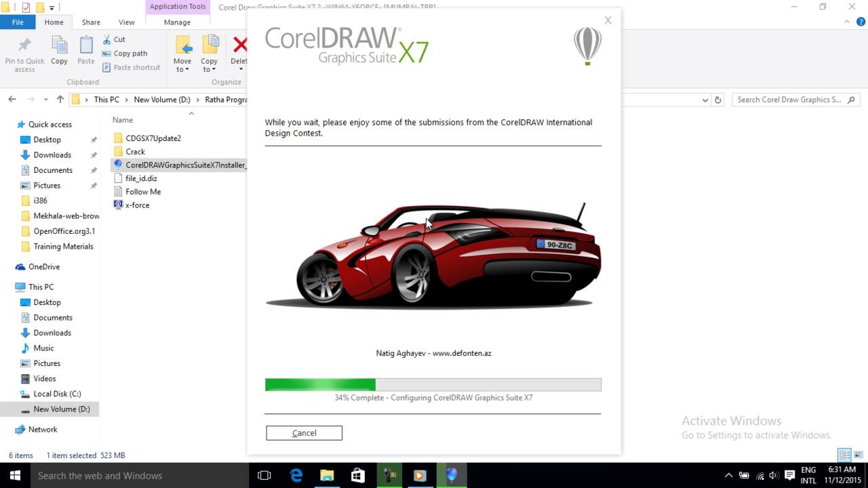Refresh the Explorer folder view
Image resolution: width=868 pixels, height=488 pixels.
pyautogui.click(x=718, y=100)
